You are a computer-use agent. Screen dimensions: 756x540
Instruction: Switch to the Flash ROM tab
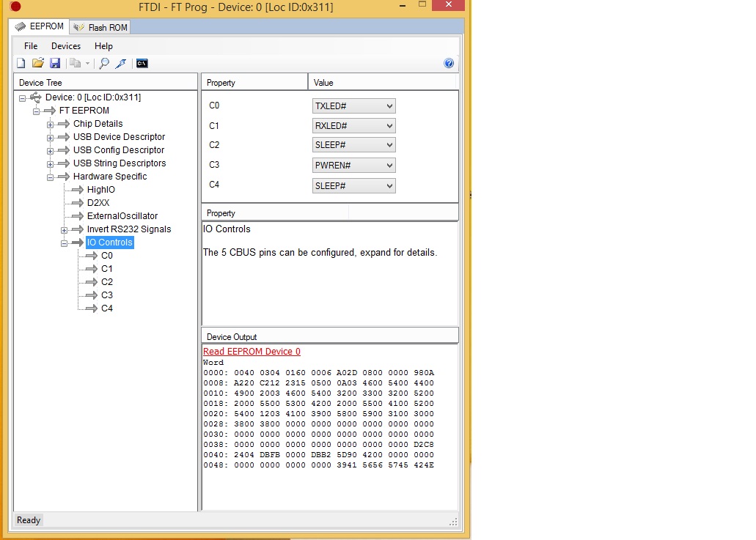(100, 27)
